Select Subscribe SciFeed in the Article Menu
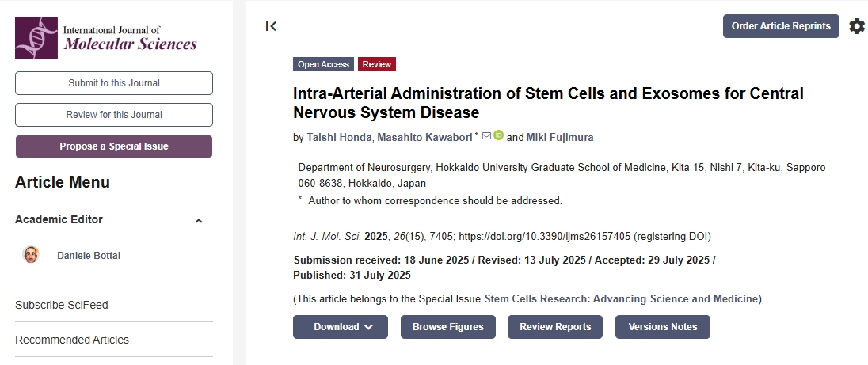The width and height of the screenshot is (868, 365). coord(62,305)
